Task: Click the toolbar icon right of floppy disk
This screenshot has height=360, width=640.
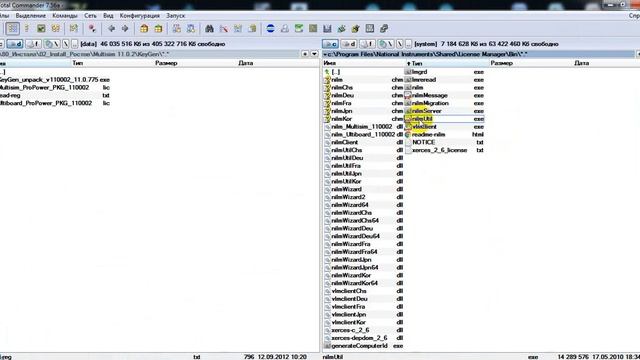Action: pyautogui.click(x=342, y=29)
